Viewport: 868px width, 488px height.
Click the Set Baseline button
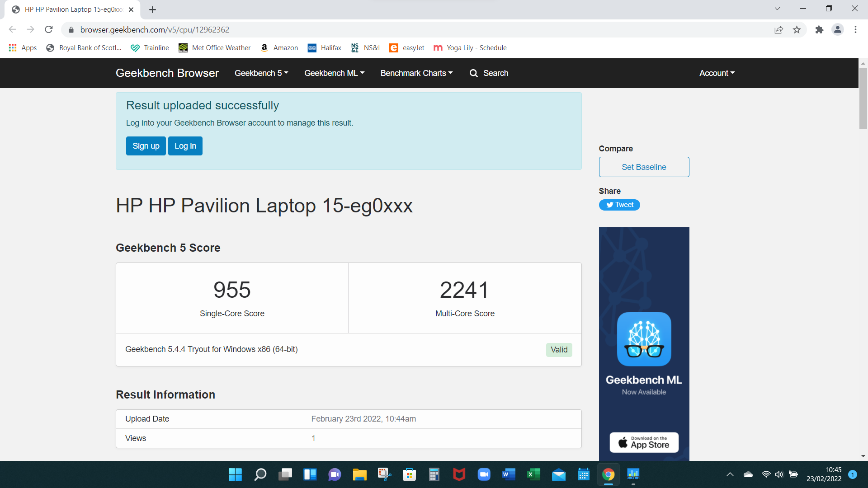click(644, 167)
